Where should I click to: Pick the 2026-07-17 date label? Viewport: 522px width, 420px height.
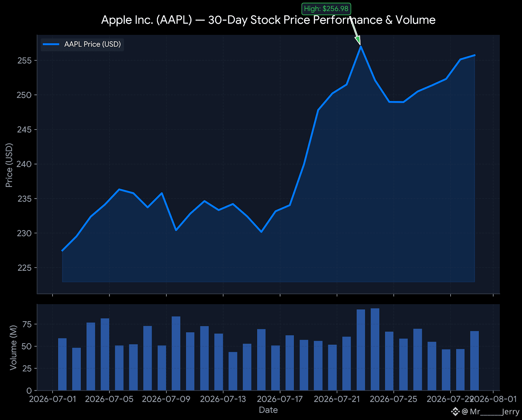click(x=280, y=399)
